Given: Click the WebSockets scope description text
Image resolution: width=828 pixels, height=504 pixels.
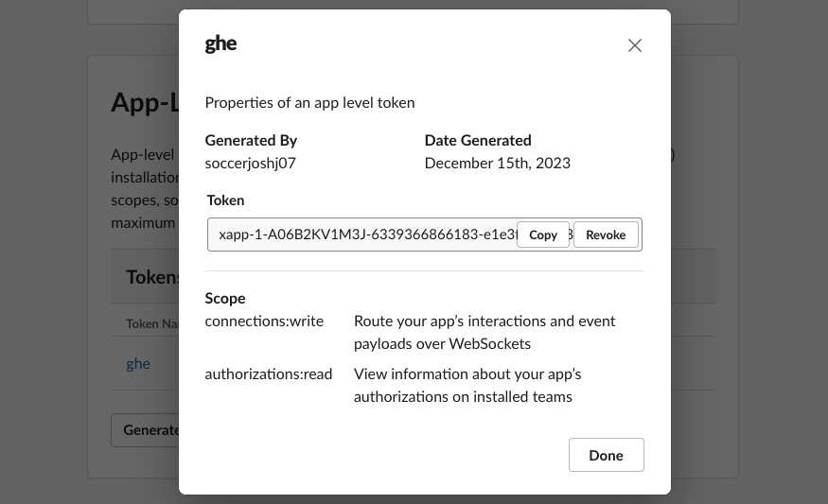Looking at the screenshot, I should [x=484, y=332].
